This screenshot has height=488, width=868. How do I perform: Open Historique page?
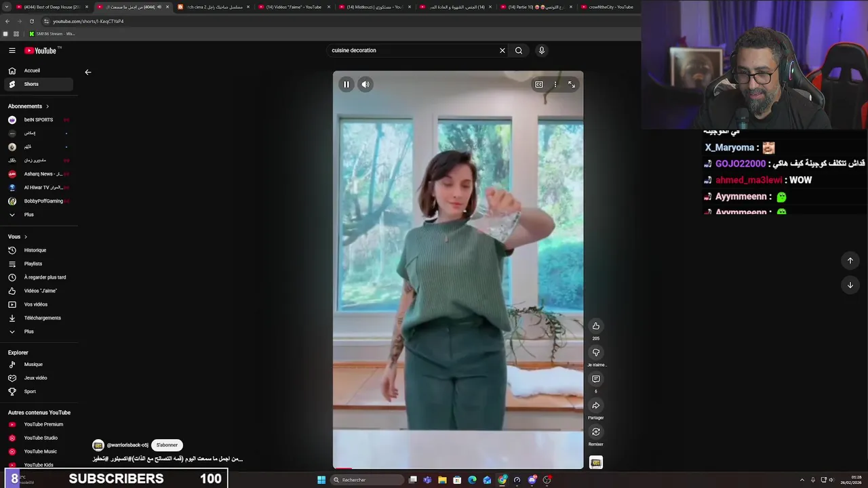39,250
